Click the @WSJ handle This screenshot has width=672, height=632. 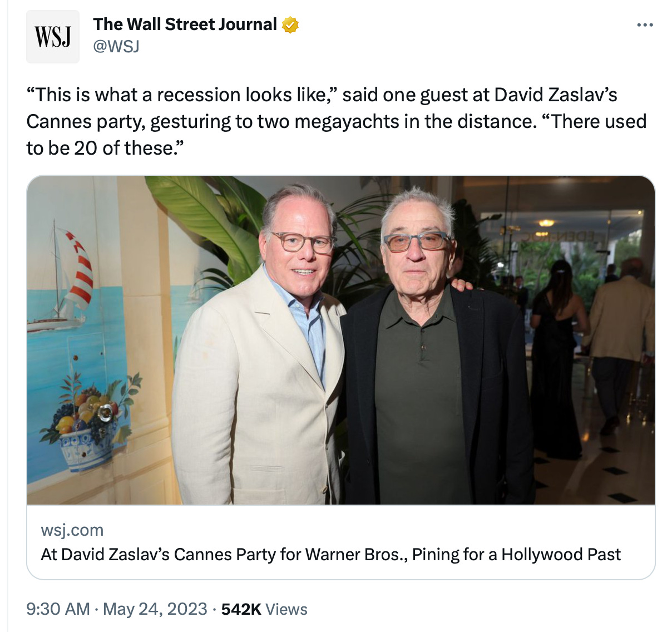[x=116, y=46]
